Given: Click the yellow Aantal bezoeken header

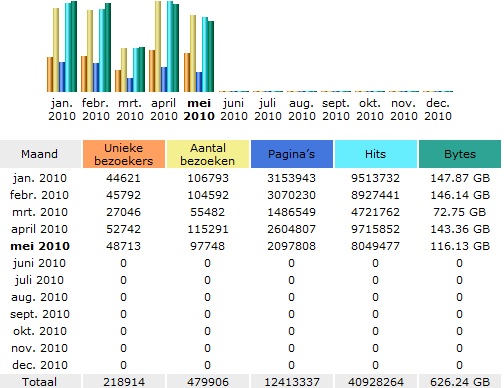Looking at the screenshot, I should click(208, 154).
